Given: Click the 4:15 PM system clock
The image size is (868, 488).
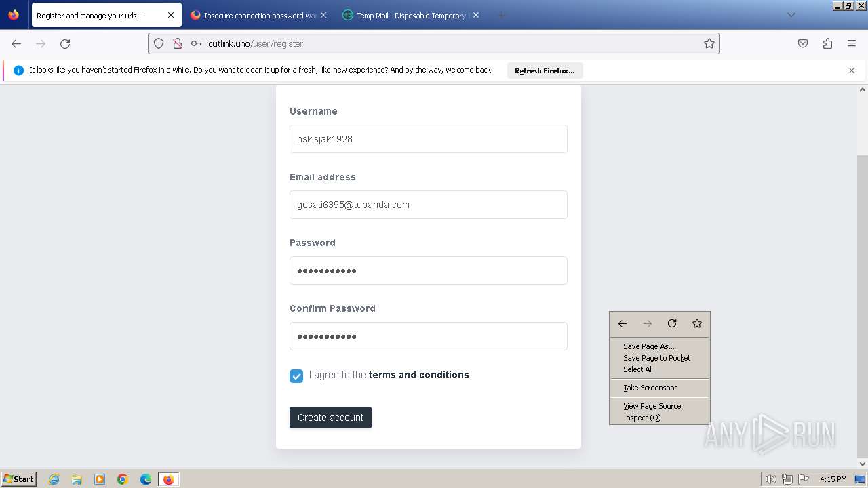Looking at the screenshot, I should pos(833,479).
